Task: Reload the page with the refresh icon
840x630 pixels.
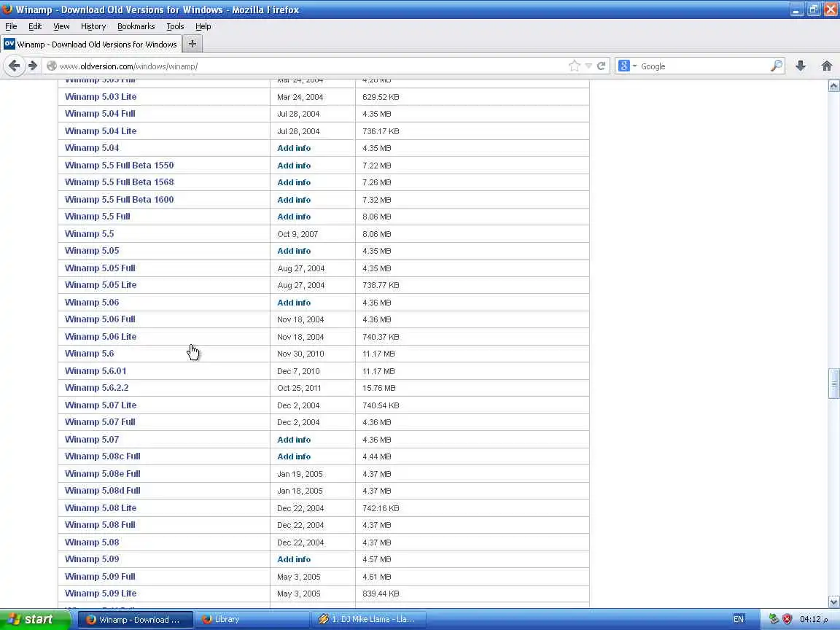Action: pos(601,66)
